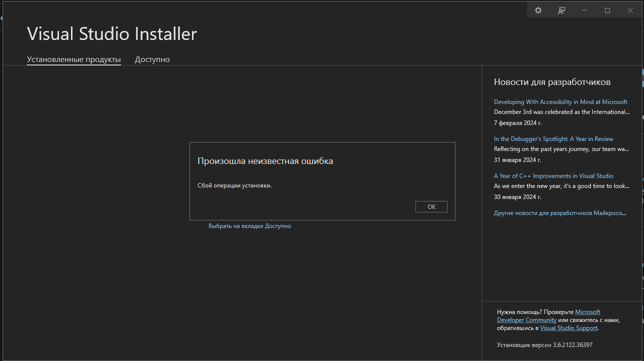This screenshot has width=644, height=361.
Task: Click the As we enter the new year text
Action: pos(561,186)
